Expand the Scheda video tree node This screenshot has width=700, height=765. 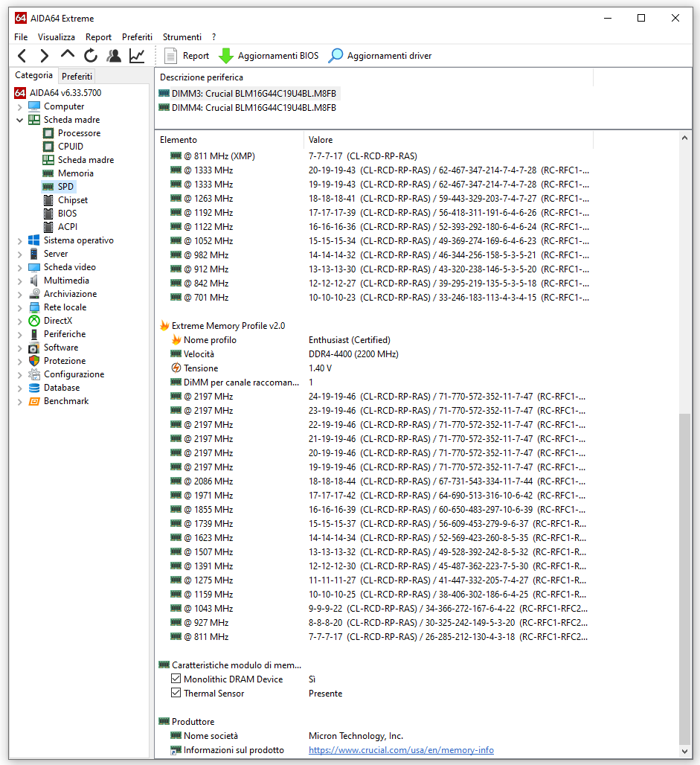pos(19,267)
